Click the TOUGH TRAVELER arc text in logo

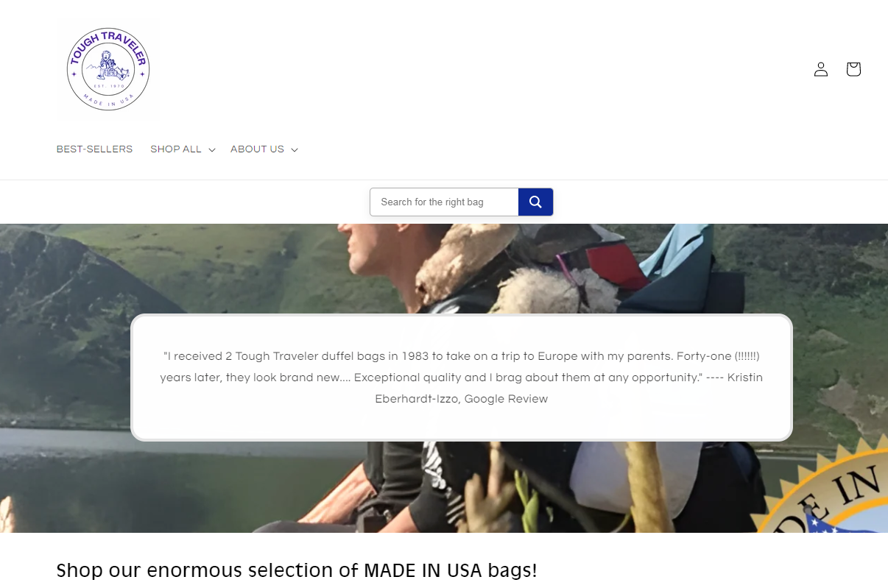[x=108, y=46]
